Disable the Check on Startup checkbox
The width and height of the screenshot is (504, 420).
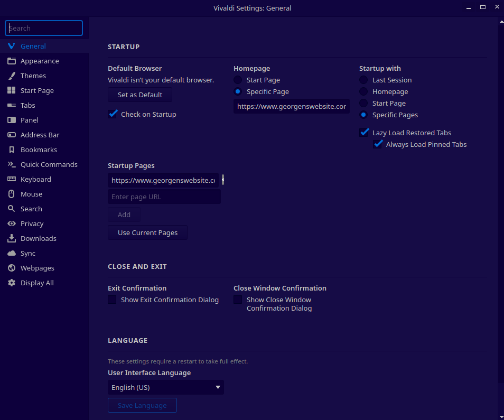[113, 114]
